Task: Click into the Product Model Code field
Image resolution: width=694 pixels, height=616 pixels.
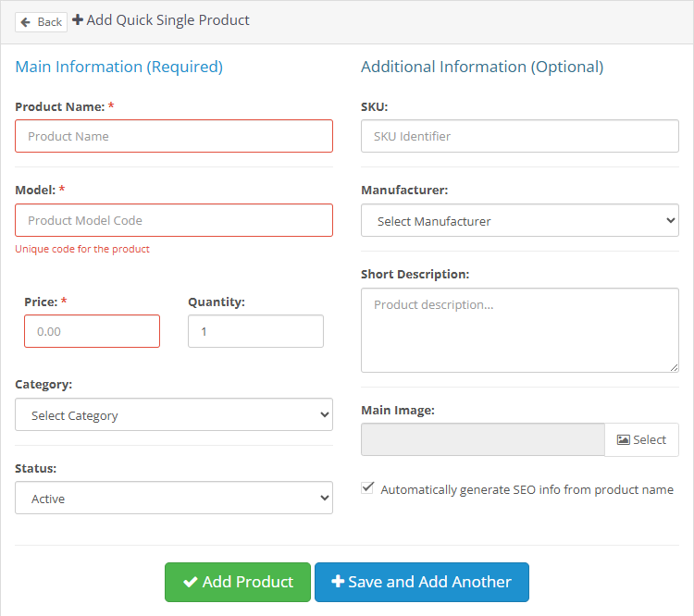Action: click(x=174, y=220)
